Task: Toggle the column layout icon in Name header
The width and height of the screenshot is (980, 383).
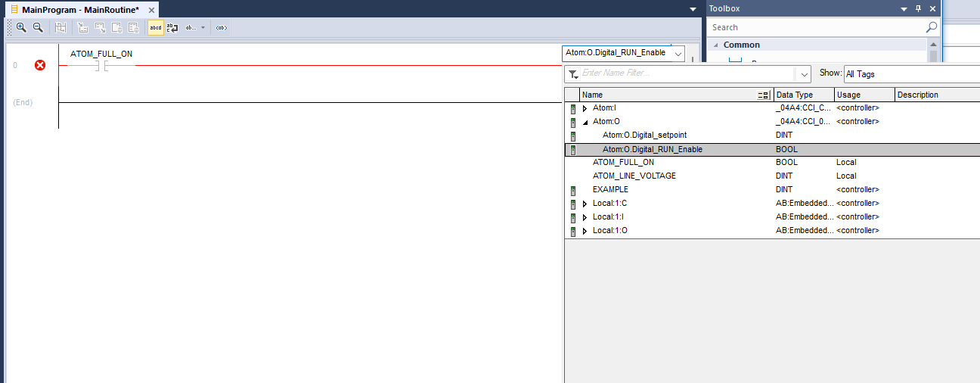Action: [x=764, y=95]
